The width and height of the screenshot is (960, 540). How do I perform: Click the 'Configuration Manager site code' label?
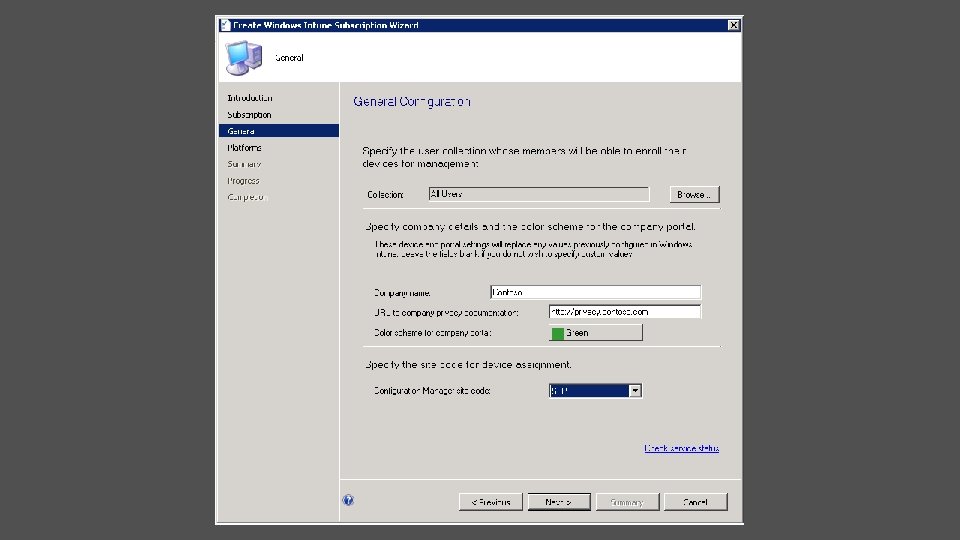(x=432, y=391)
